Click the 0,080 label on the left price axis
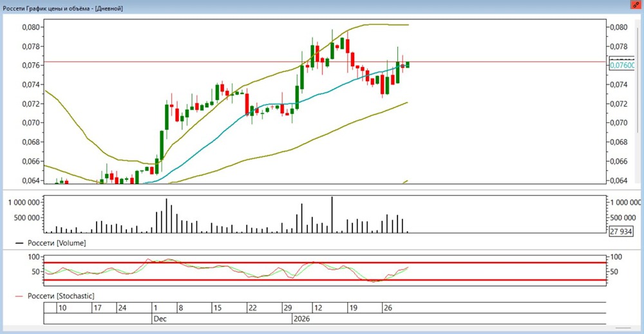The height and width of the screenshot is (334, 644). pyautogui.click(x=31, y=27)
